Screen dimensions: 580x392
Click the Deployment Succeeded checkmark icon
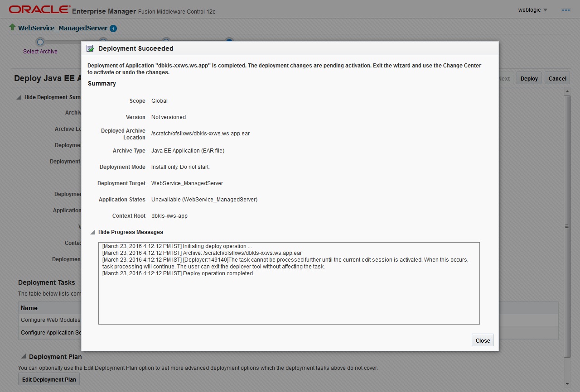click(90, 48)
